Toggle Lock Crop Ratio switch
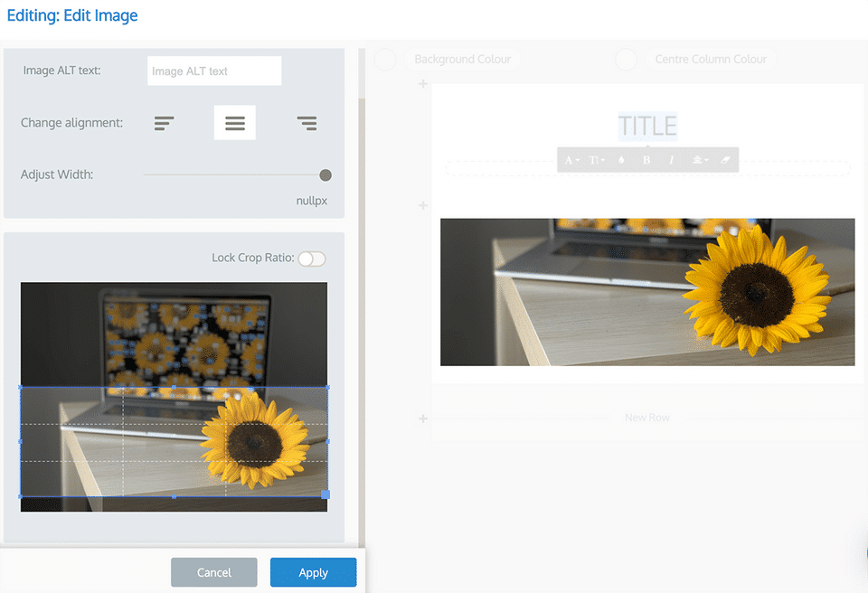 (312, 259)
